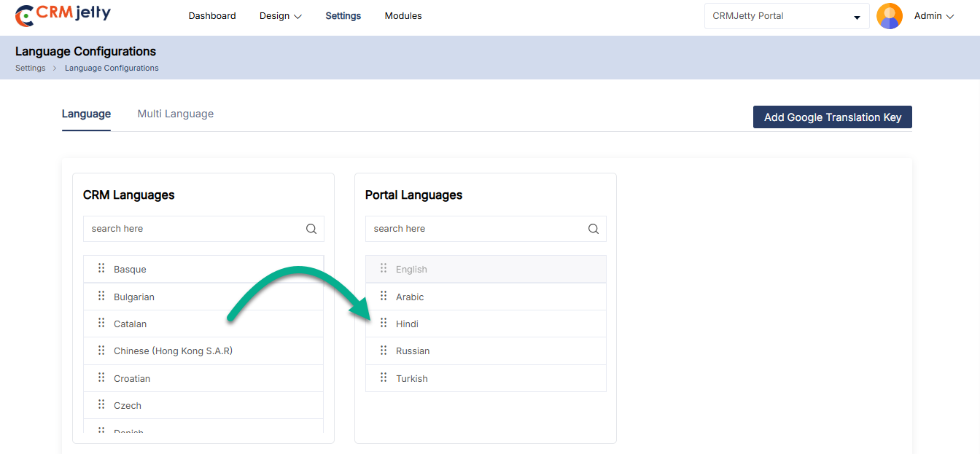Go to the Dashboard page

(x=212, y=16)
